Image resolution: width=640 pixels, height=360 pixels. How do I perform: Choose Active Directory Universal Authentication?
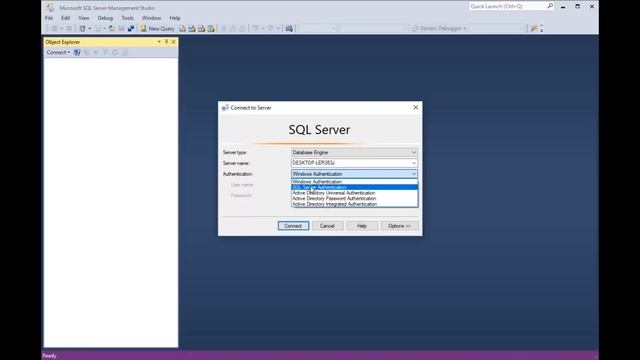point(354,193)
